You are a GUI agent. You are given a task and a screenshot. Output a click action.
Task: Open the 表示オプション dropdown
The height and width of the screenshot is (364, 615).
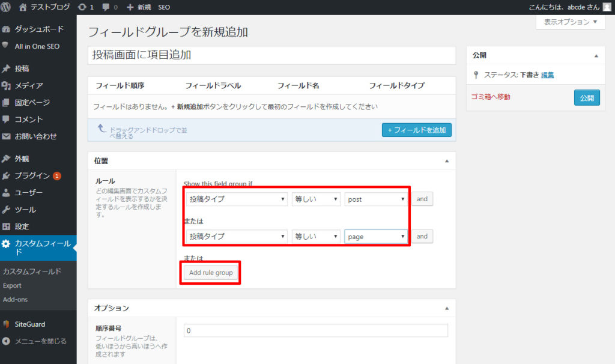(x=570, y=22)
